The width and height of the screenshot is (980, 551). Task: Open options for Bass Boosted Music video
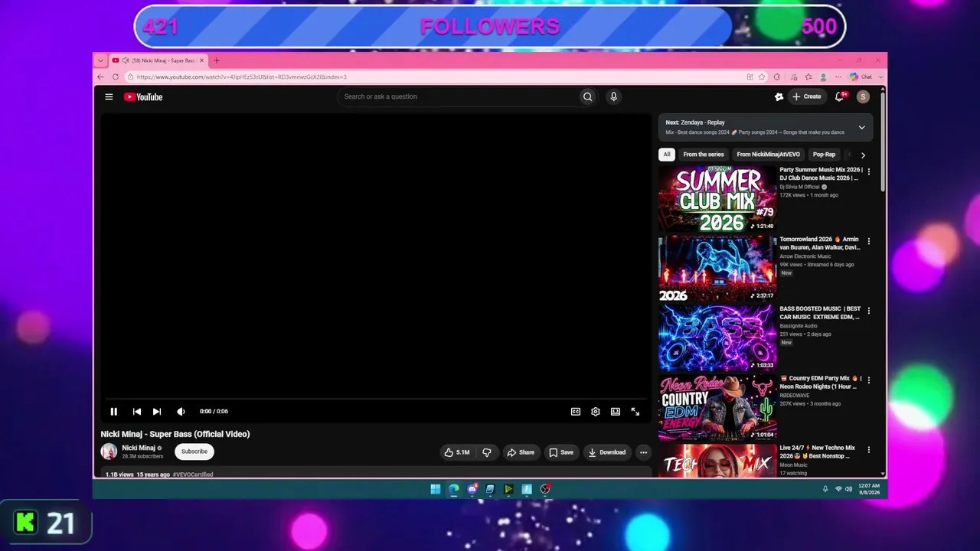pyautogui.click(x=868, y=311)
